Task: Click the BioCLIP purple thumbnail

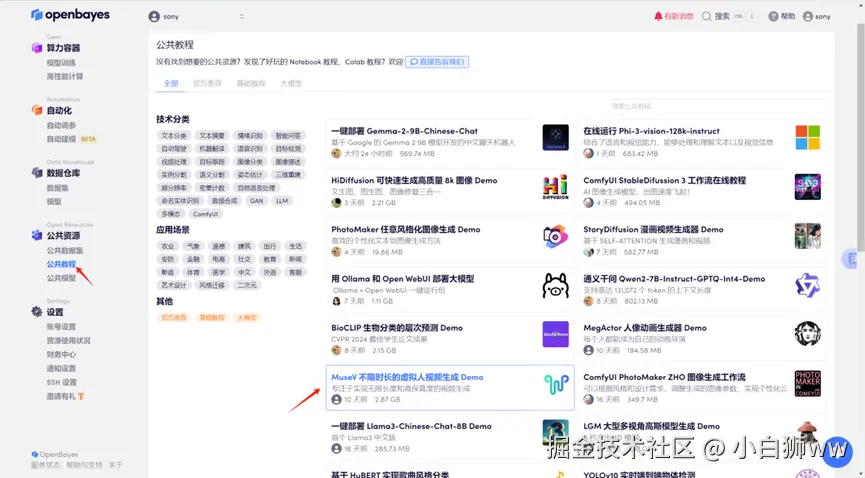Action: 556,334
